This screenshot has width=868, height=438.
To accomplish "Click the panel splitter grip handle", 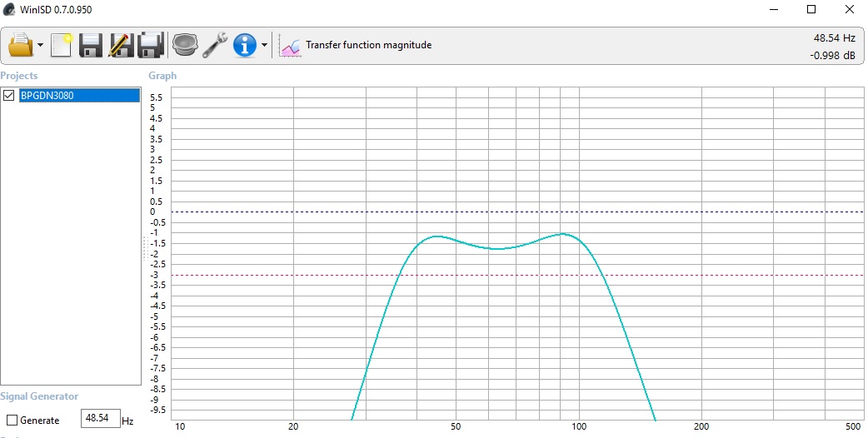I will click(145, 248).
